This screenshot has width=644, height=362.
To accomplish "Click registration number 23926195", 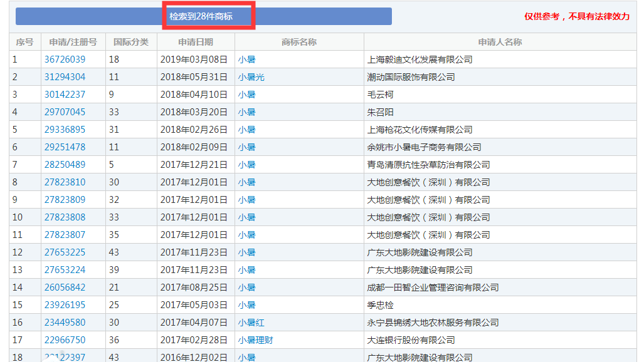I will click(x=65, y=305).
